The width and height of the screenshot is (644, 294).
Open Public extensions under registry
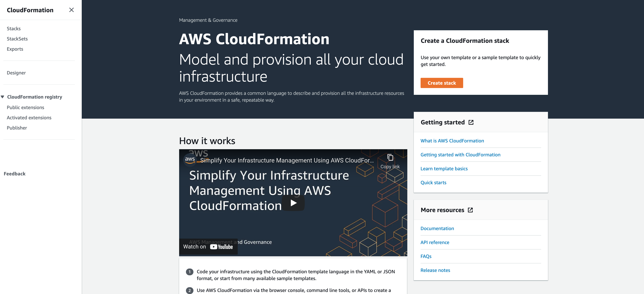pos(26,108)
